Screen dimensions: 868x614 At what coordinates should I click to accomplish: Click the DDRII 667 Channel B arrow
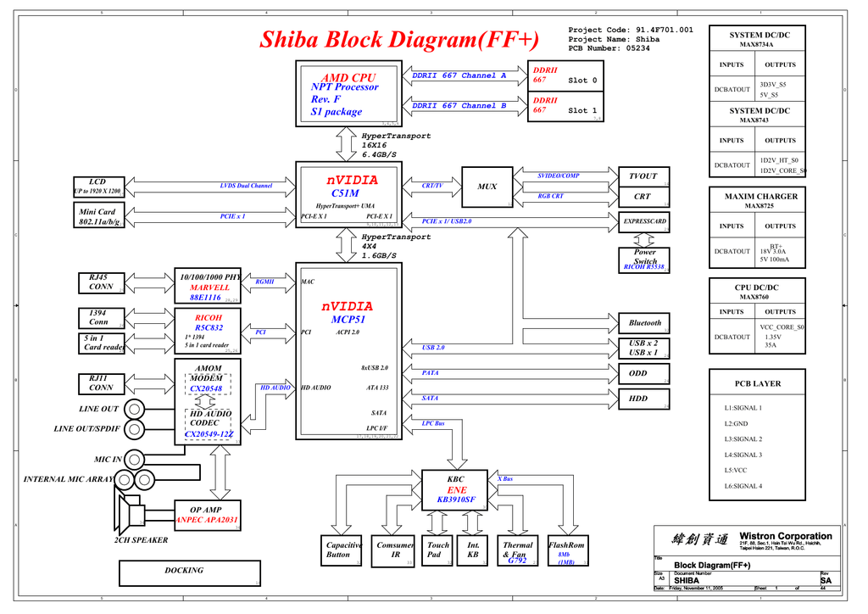(465, 106)
